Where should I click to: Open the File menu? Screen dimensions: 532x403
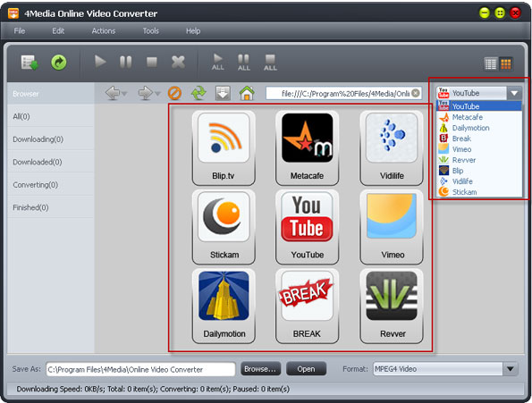20,31
